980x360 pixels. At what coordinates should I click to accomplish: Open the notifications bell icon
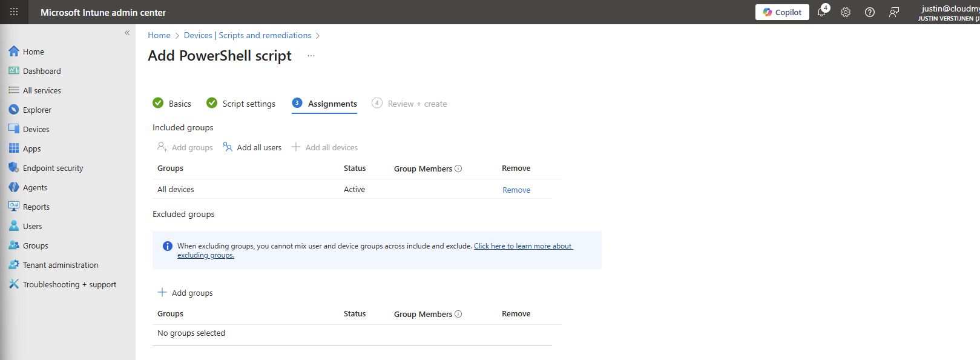coord(821,12)
